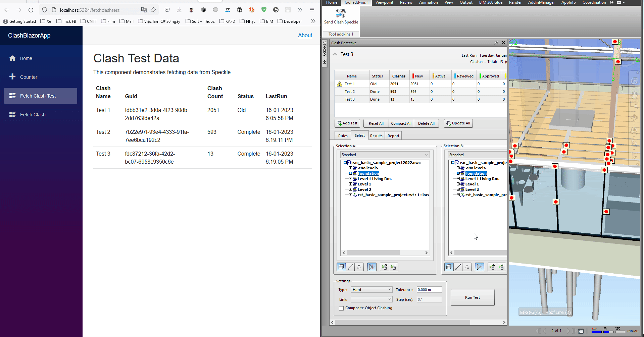Open the Viewpoint ribbon tab
Screen dimensions: 644x337
tap(384, 2)
